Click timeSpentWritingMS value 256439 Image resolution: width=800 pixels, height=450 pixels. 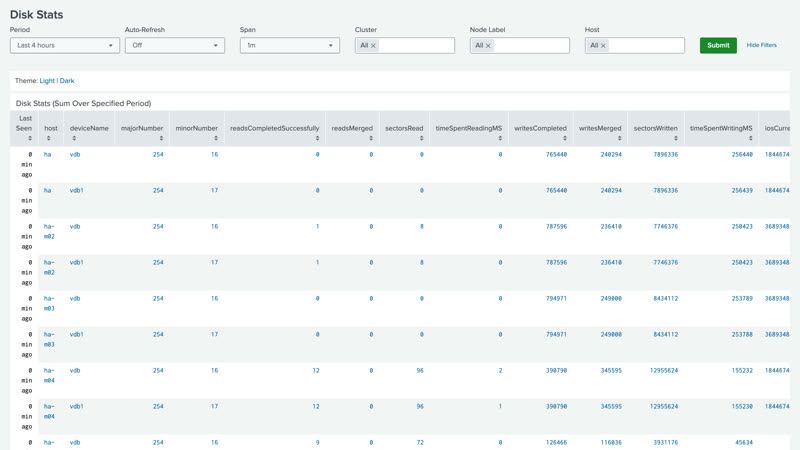[x=742, y=190]
